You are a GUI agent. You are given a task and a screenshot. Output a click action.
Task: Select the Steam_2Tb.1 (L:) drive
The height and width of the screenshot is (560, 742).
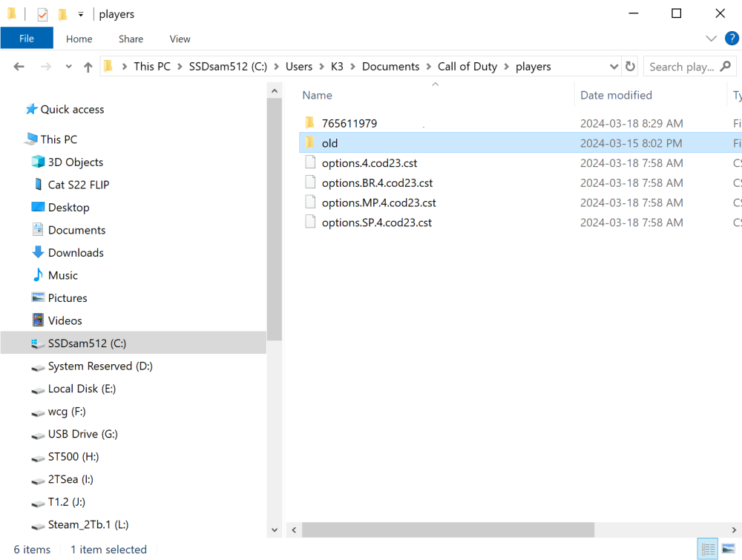pyautogui.click(x=88, y=524)
